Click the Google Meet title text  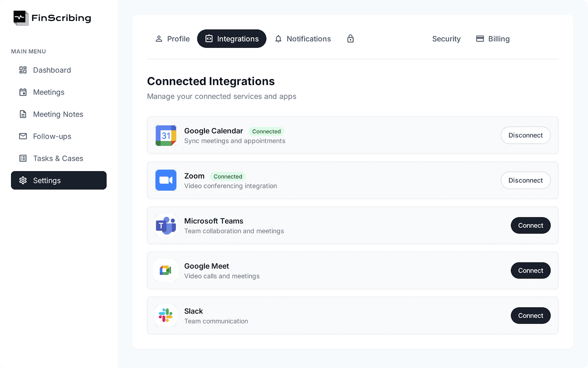click(207, 266)
